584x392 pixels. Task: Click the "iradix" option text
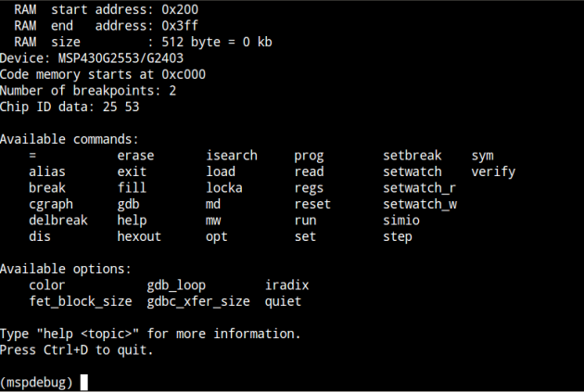pos(286,285)
